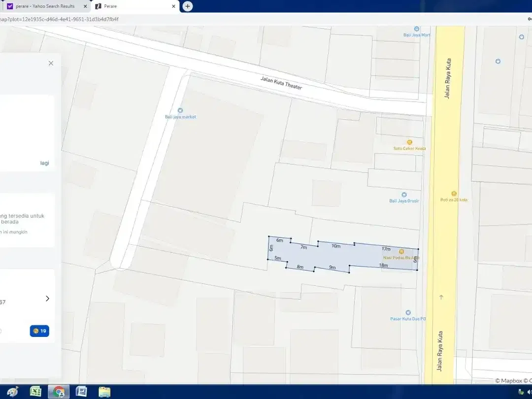Click the 7m plot edge label

pyautogui.click(x=303, y=247)
